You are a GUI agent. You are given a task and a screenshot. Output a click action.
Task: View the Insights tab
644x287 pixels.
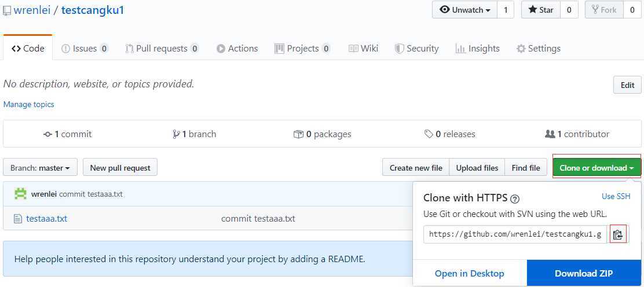coord(478,49)
